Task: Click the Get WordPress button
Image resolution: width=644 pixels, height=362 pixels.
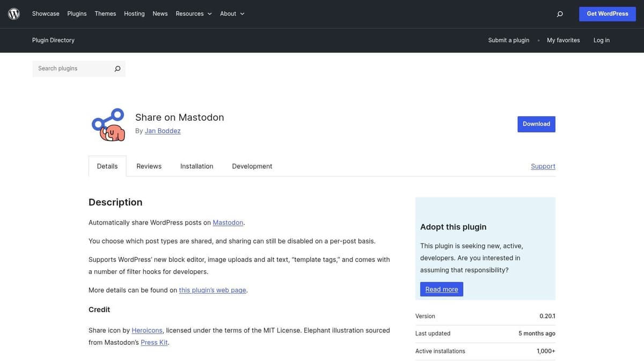Action: pos(608,14)
